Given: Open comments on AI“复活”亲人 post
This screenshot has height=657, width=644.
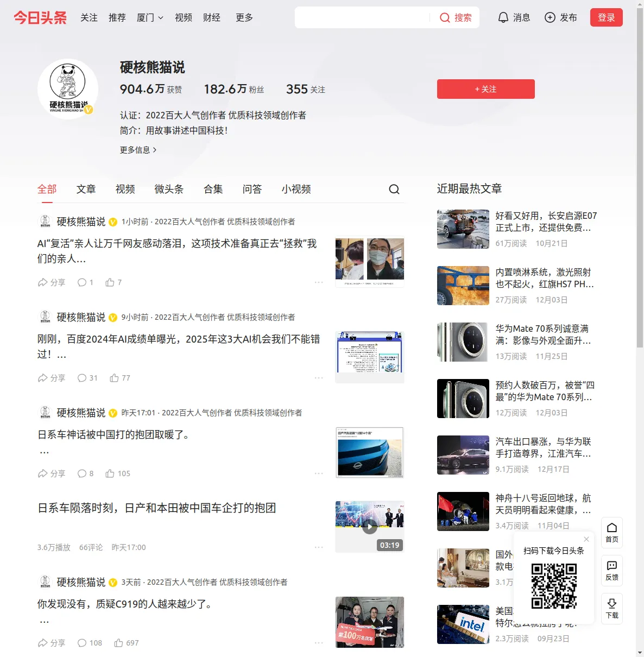Looking at the screenshot, I should point(85,282).
